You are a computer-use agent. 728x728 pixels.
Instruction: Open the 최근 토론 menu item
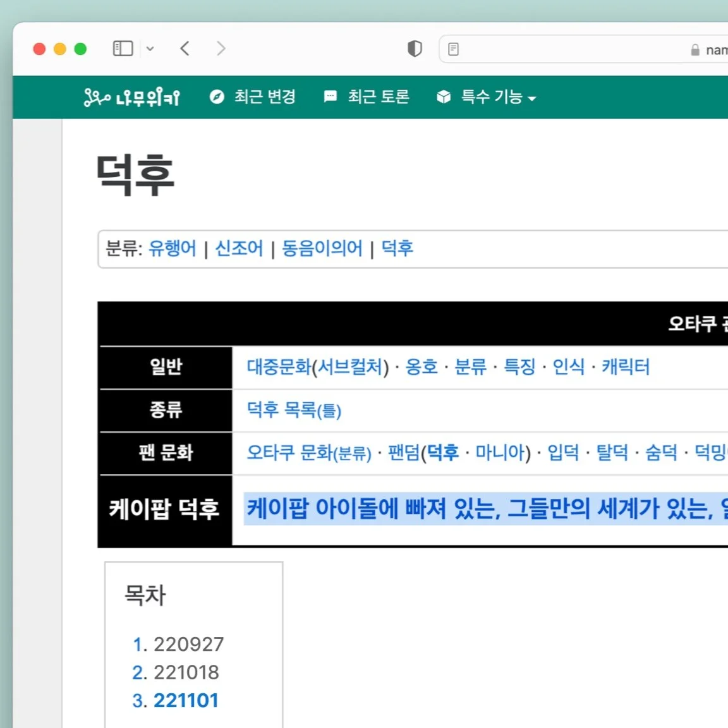pos(378,96)
